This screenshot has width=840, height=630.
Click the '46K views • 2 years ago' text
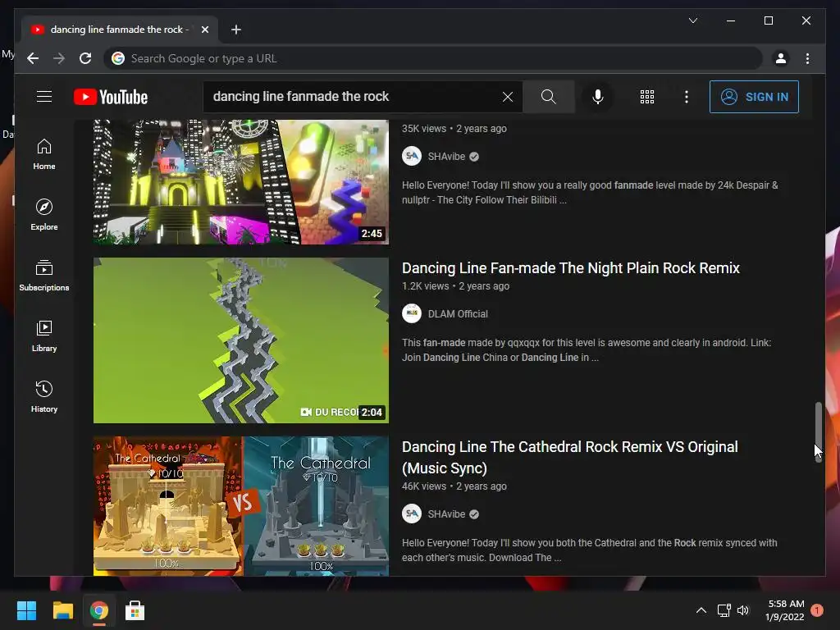(454, 486)
